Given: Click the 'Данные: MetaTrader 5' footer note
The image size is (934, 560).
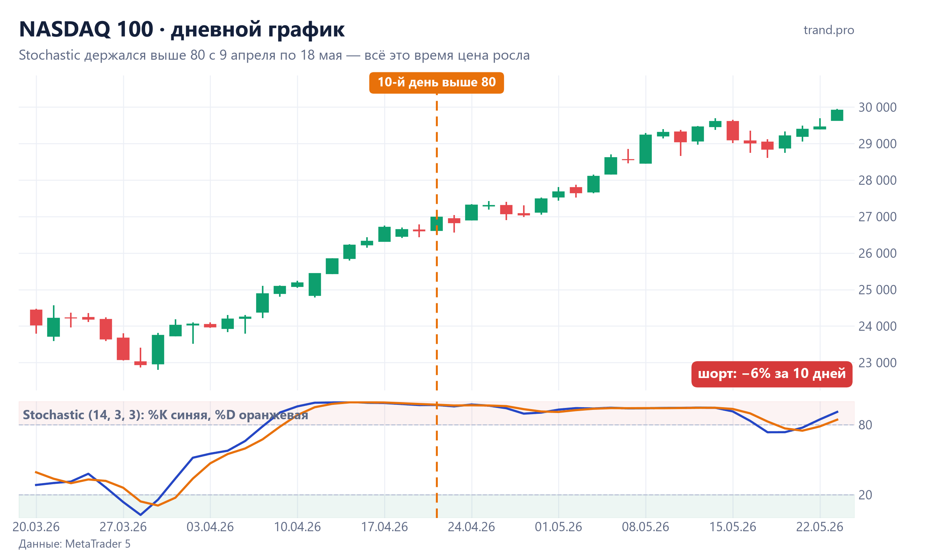Looking at the screenshot, I should [x=75, y=544].
